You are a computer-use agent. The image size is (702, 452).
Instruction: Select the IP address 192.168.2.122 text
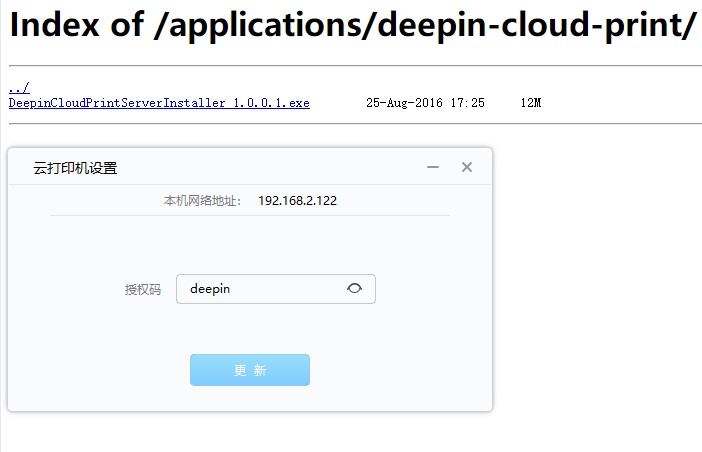tap(297, 200)
